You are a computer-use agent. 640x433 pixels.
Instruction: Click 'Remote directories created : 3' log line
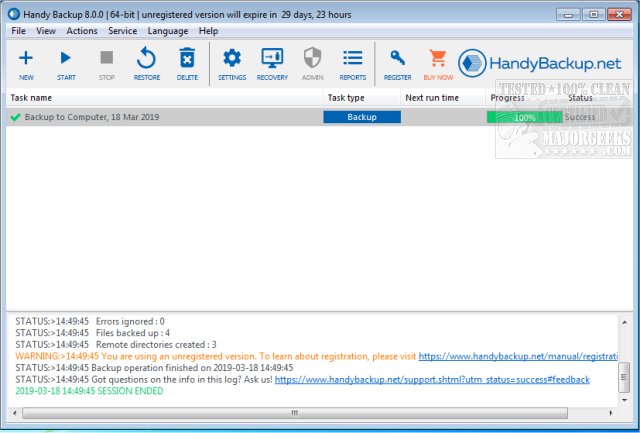tap(116, 345)
